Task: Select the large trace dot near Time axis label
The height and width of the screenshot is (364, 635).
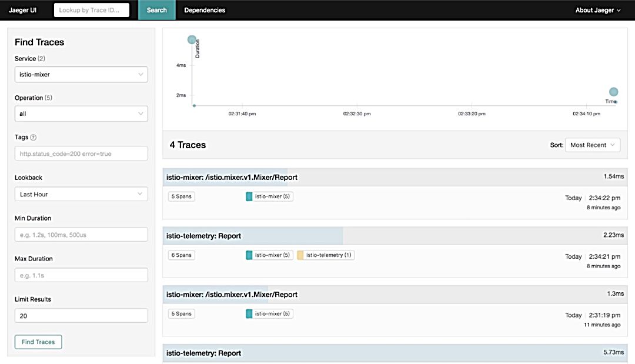Action: tap(613, 92)
